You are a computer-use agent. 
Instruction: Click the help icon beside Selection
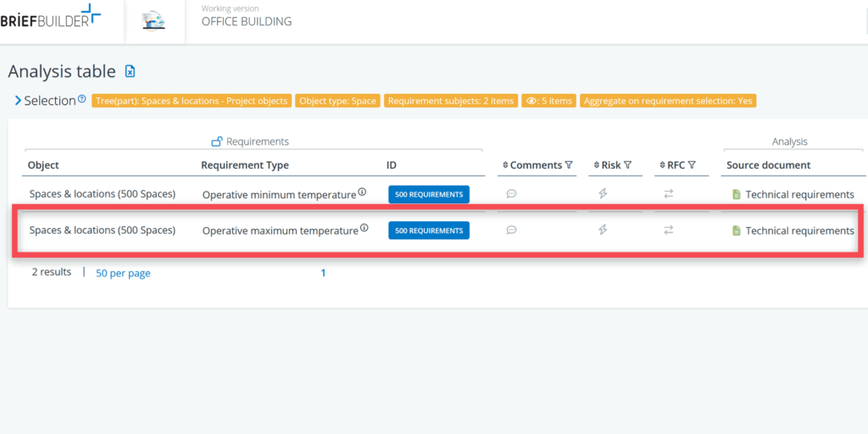82,99
